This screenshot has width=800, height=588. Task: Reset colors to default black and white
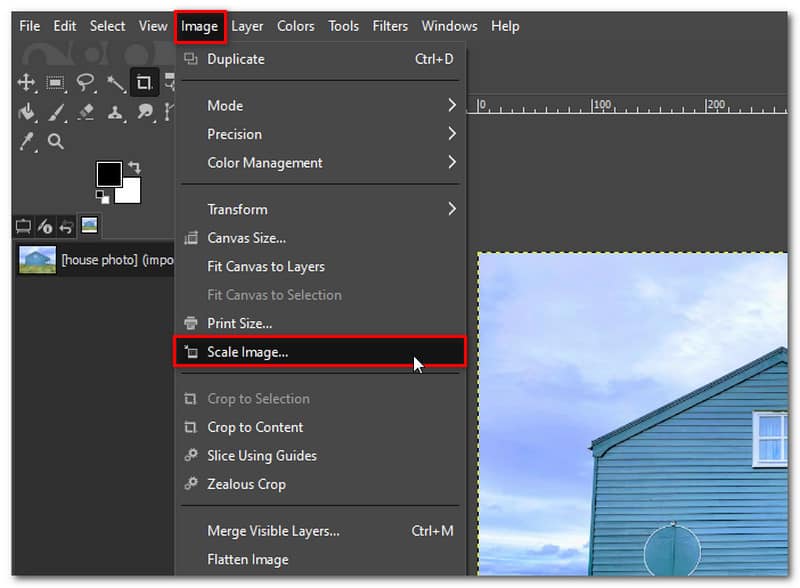[x=102, y=197]
